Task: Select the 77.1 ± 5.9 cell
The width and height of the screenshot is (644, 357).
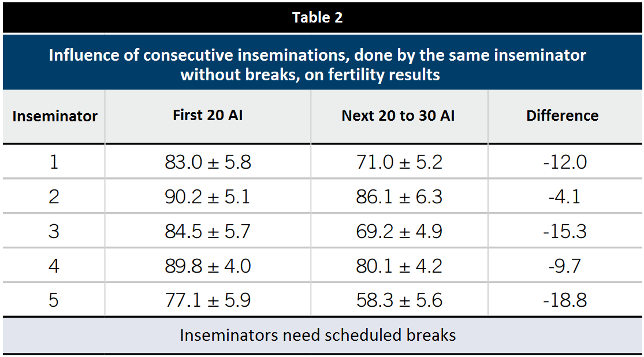Action: [208, 300]
